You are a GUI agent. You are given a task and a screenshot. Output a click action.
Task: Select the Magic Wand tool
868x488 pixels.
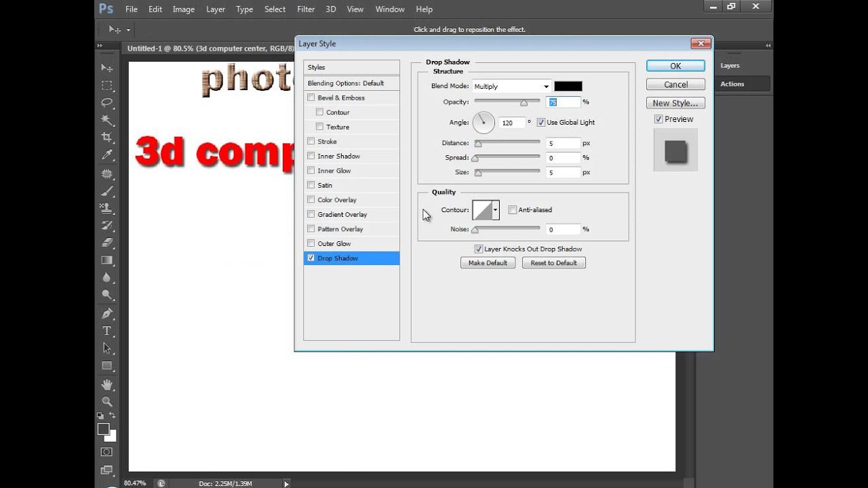point(107,120)
